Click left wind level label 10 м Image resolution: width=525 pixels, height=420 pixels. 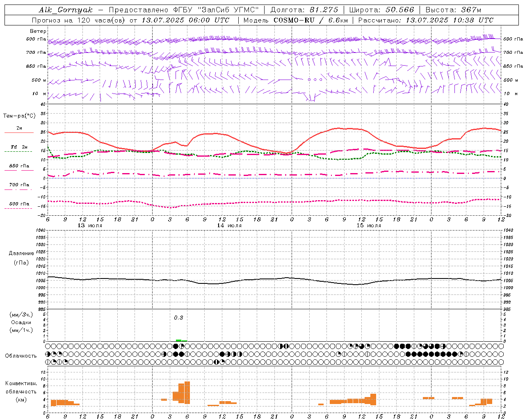coord(39,94)
